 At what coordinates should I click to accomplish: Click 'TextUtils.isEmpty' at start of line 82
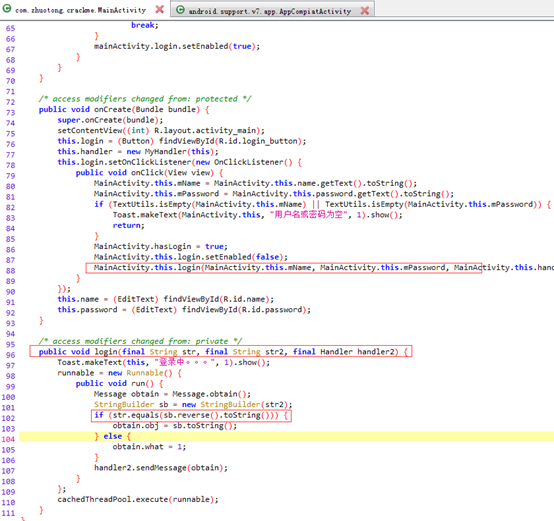pyautogui.click(x=152, y=204)
